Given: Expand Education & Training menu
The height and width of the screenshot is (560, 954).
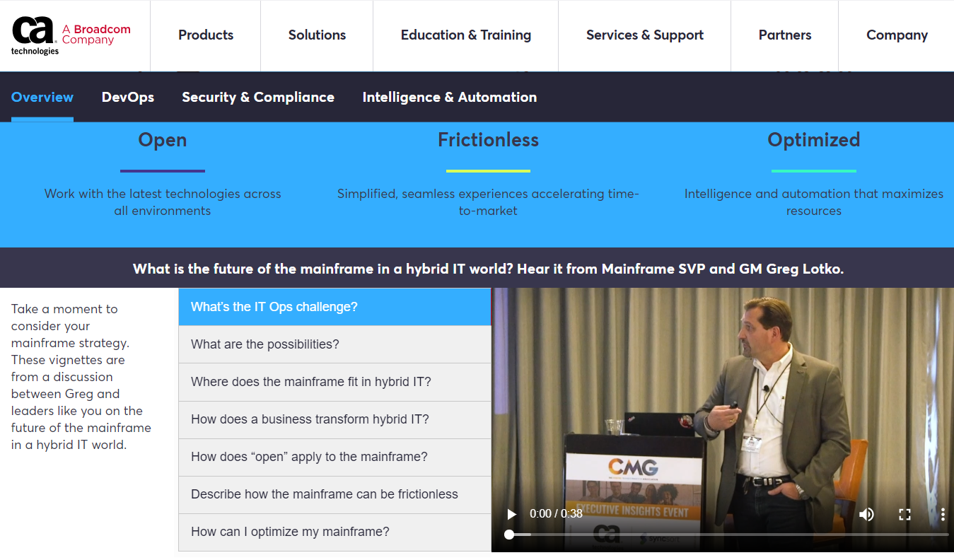Looking at the screenshot, I should coord(465,35).
